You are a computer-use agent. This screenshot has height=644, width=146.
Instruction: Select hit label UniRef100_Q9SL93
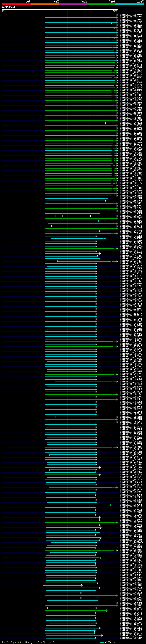(131, 374)
